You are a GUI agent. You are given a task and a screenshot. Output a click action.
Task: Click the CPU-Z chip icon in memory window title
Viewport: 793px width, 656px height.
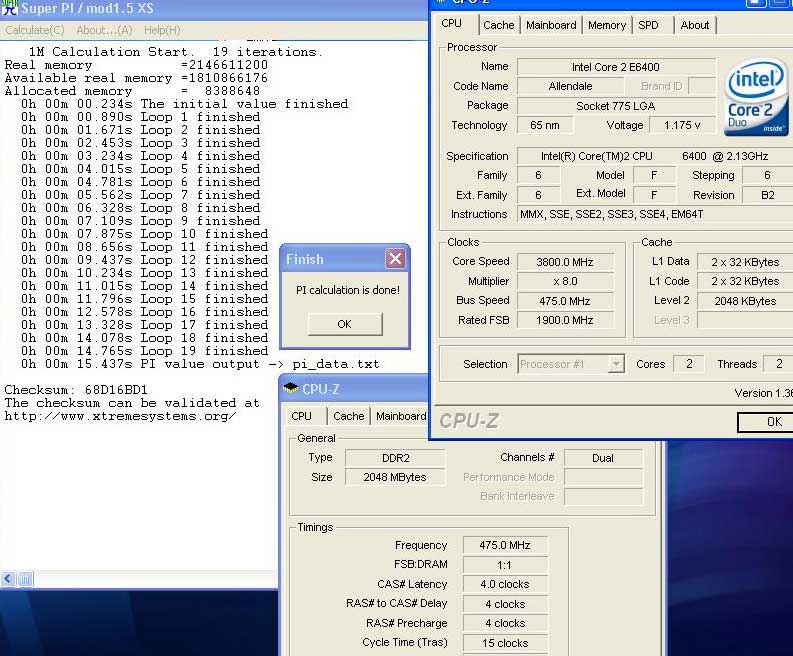click(291, 388)
